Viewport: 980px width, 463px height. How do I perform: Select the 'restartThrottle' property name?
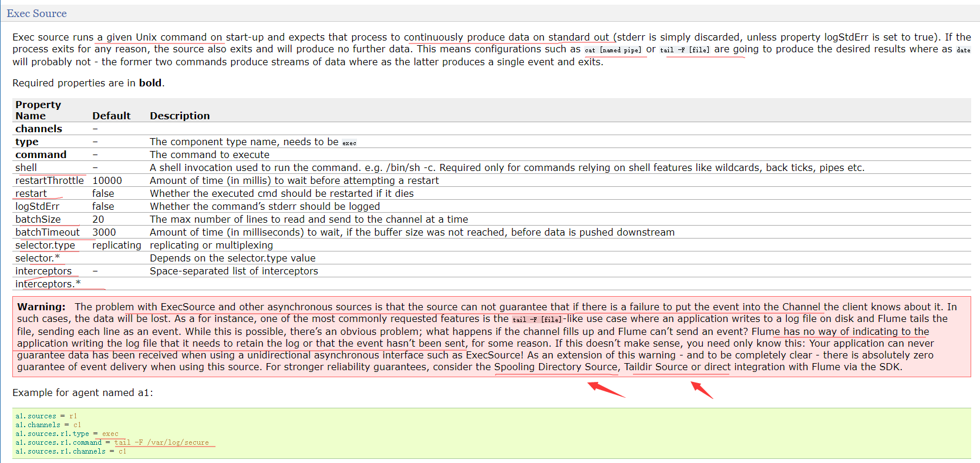pos(49,180)
